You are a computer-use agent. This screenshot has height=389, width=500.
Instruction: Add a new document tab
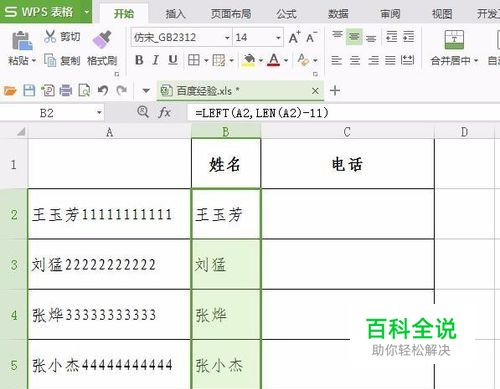tap(335, 91)
